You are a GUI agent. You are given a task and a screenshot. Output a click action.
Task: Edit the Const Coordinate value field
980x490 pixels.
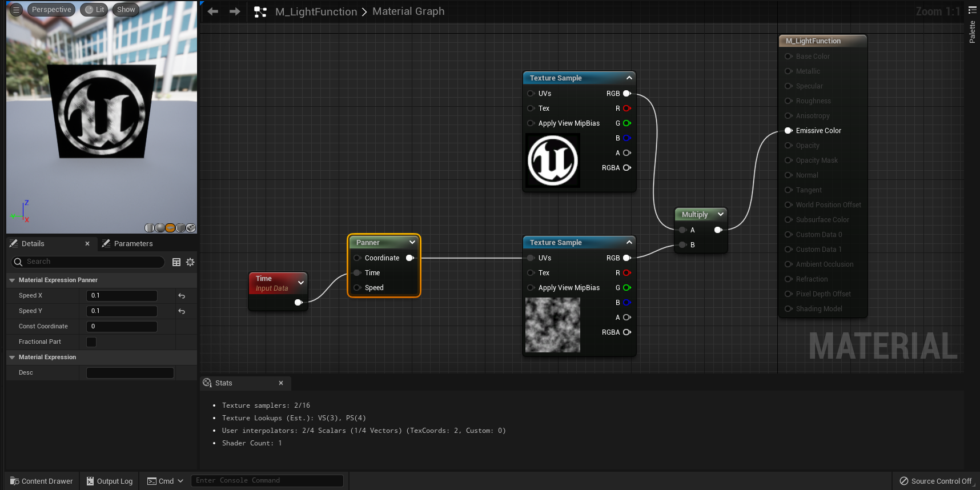(x=122, y=327)
